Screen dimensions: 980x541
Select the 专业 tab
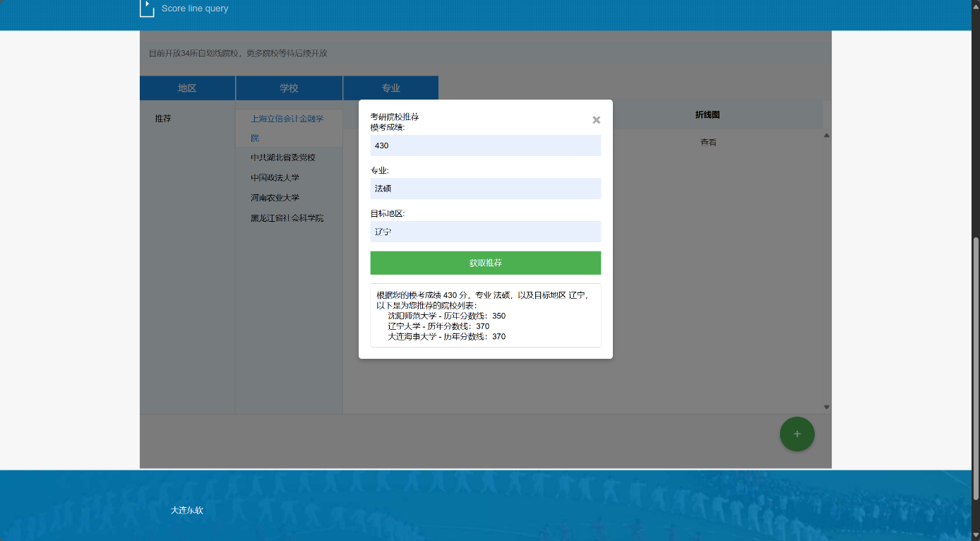390,88
